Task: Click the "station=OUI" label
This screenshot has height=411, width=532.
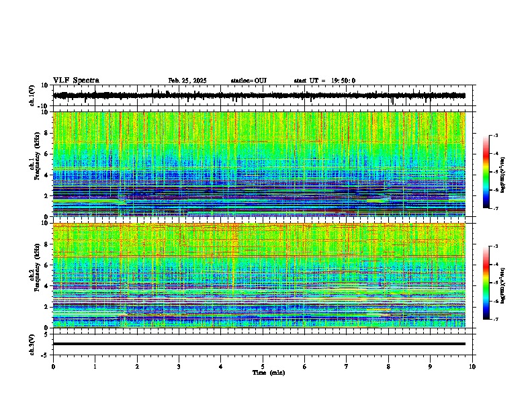Action: click(x=249, y=81)
